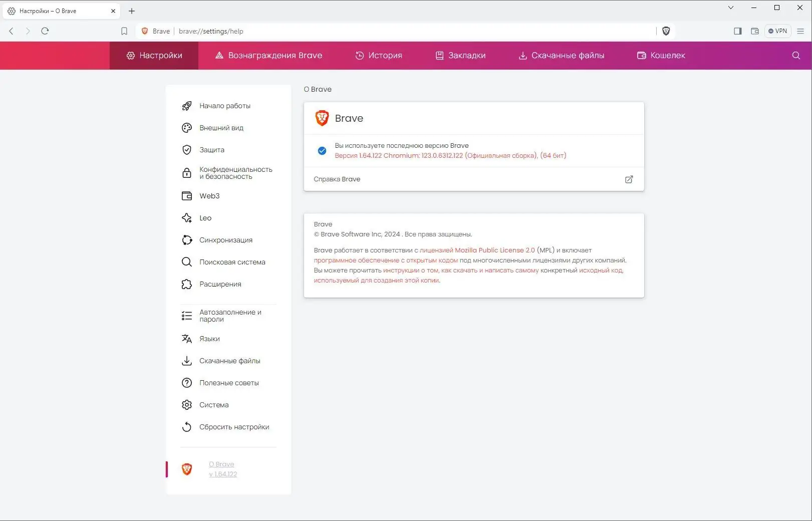Click the shield icon for Защита
Screen dimensions: 812x521
(187, 150)
